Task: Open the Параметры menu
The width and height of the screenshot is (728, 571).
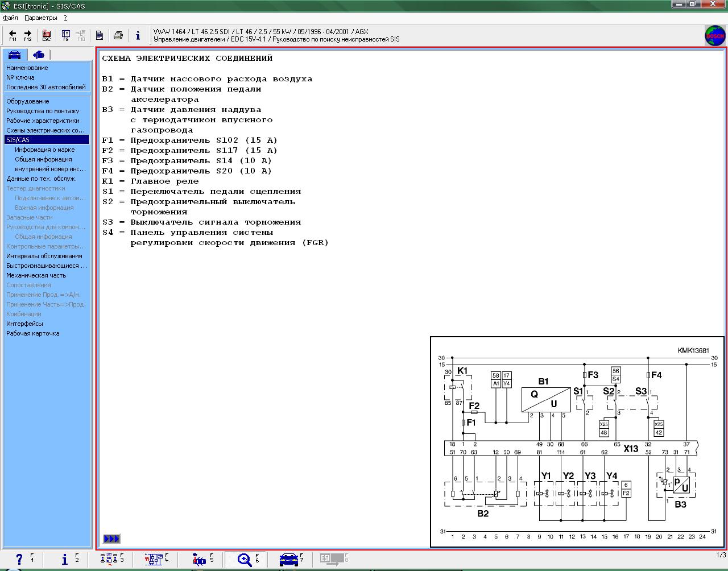Action: [41, 18]
